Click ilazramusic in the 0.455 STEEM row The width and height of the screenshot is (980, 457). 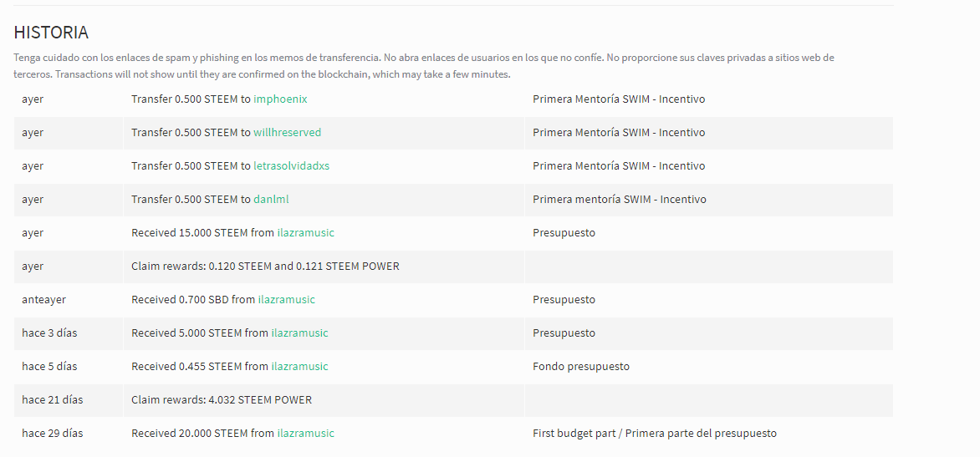(x=299, y=367)
